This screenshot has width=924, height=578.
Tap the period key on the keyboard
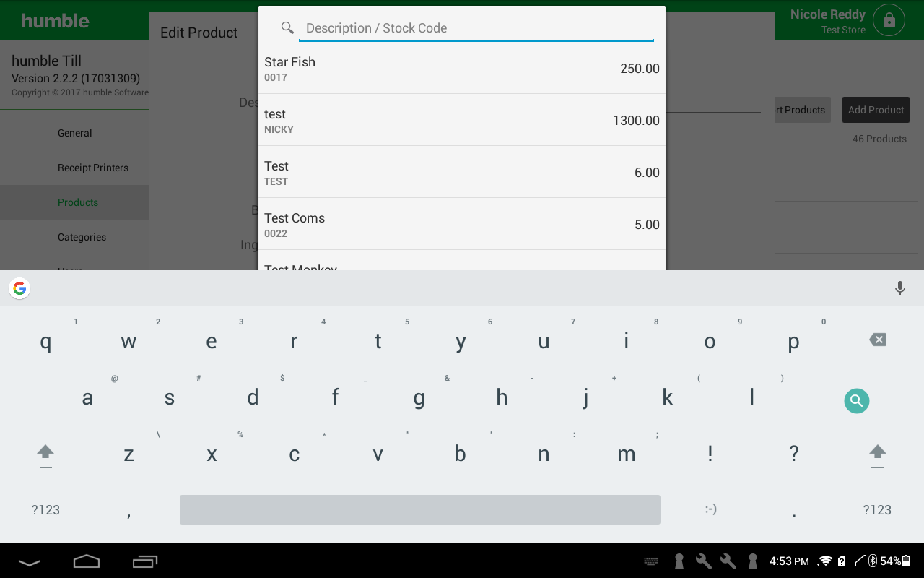[794, 514]
